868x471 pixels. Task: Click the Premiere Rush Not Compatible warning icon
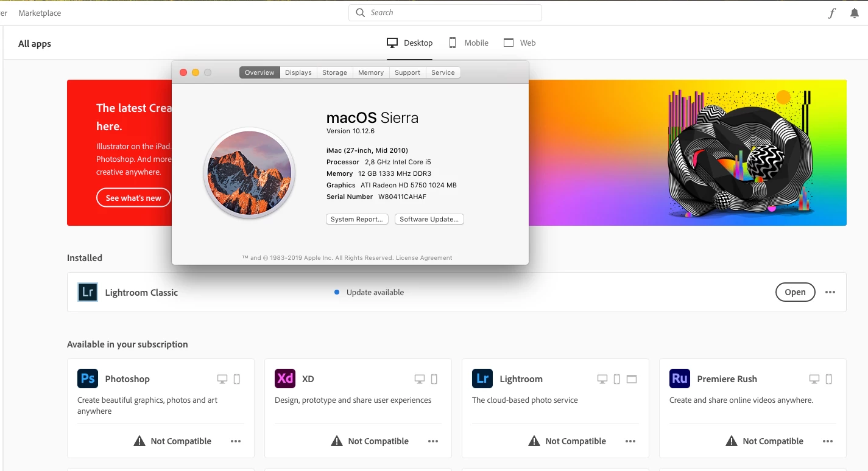click(x=732, y=441)
